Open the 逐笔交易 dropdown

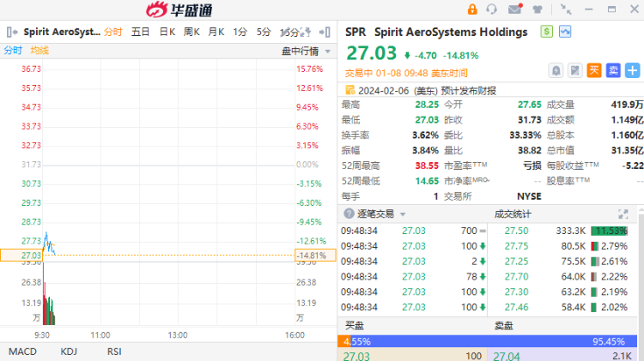point(378,214)
